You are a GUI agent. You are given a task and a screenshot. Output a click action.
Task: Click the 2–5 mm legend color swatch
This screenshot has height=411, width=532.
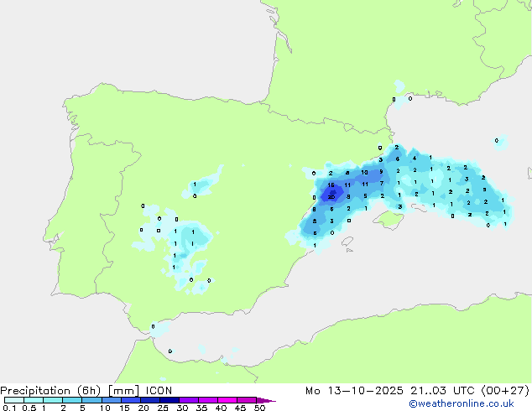tap(72, 400)
